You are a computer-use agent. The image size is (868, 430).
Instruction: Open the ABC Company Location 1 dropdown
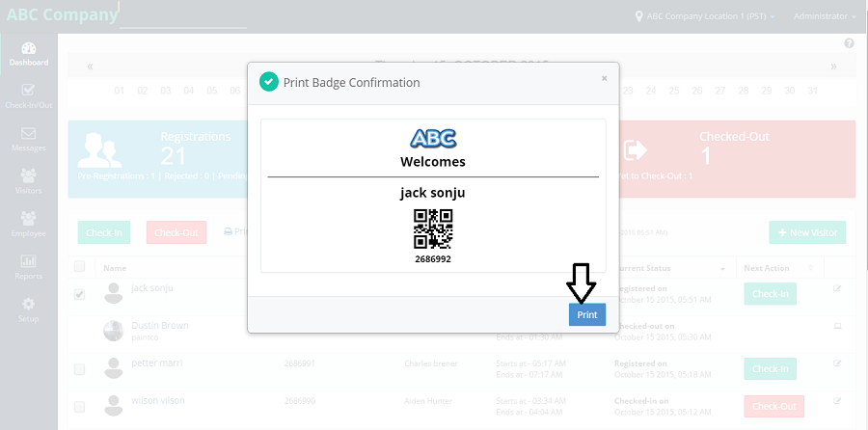coord(704,16)
